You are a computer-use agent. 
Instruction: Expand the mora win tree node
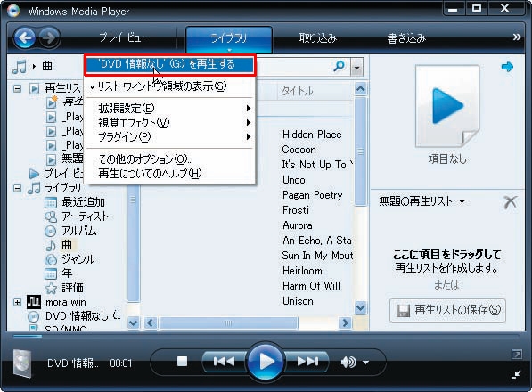pos(17,302)
